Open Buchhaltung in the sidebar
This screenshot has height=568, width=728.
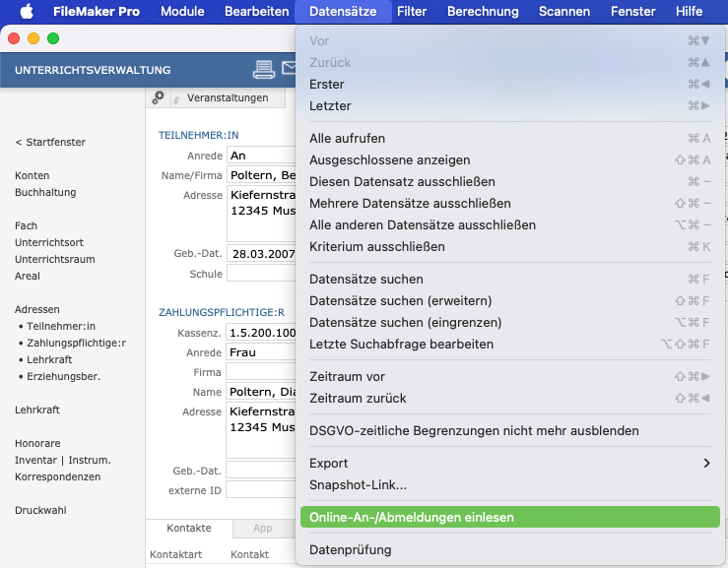[x=45, y=192]
